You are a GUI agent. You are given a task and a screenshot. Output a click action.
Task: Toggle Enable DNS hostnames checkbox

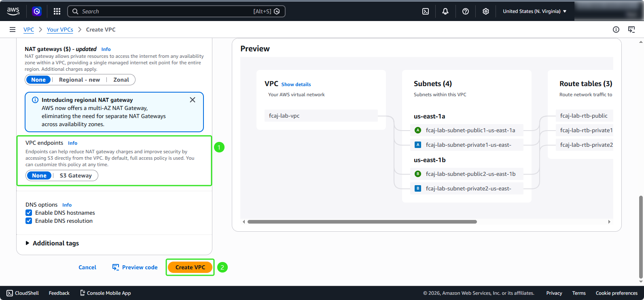click(29, 213)
